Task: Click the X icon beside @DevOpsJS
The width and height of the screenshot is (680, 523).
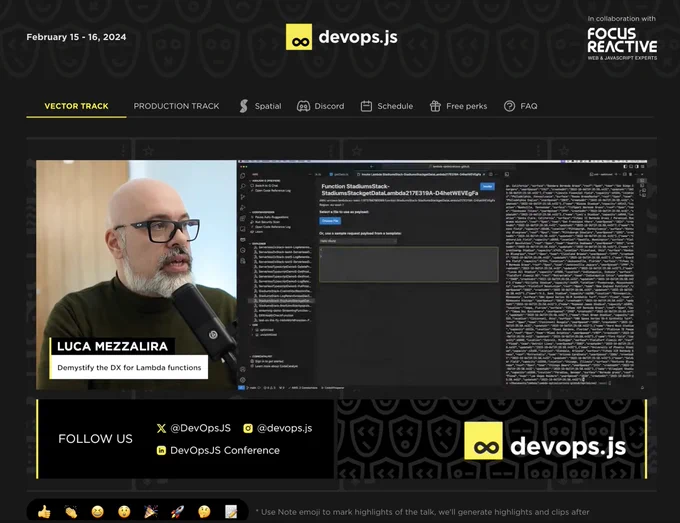Action: click(161, 428)
